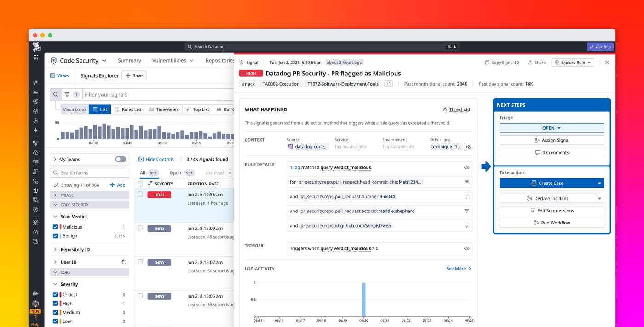Click the Run Workflow button

tap(552, 223)
